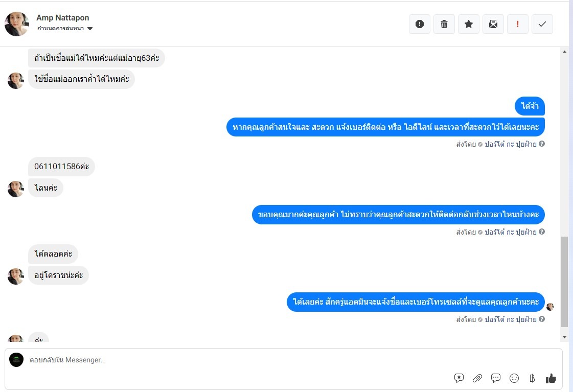The width and height of the screenshot is (573, 392).
Task: Click the Amp Nattapon name link
Action: tap(62, 17)
